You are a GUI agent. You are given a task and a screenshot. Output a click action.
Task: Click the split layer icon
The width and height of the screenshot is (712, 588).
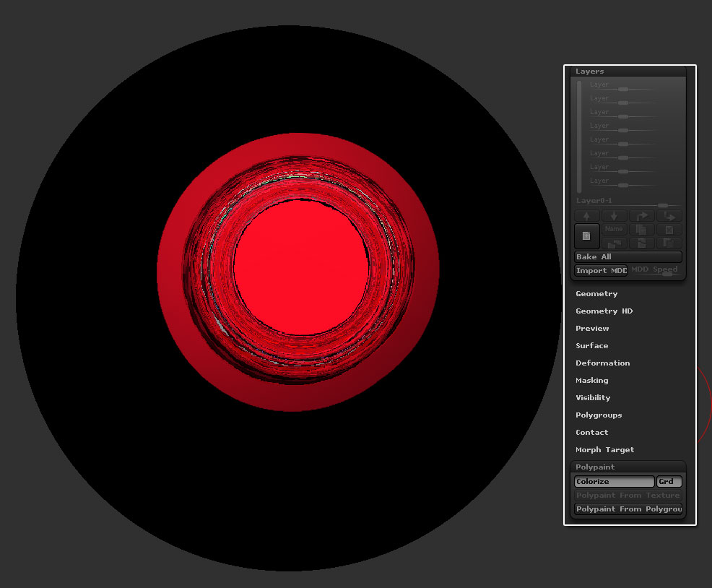(669, 243)
